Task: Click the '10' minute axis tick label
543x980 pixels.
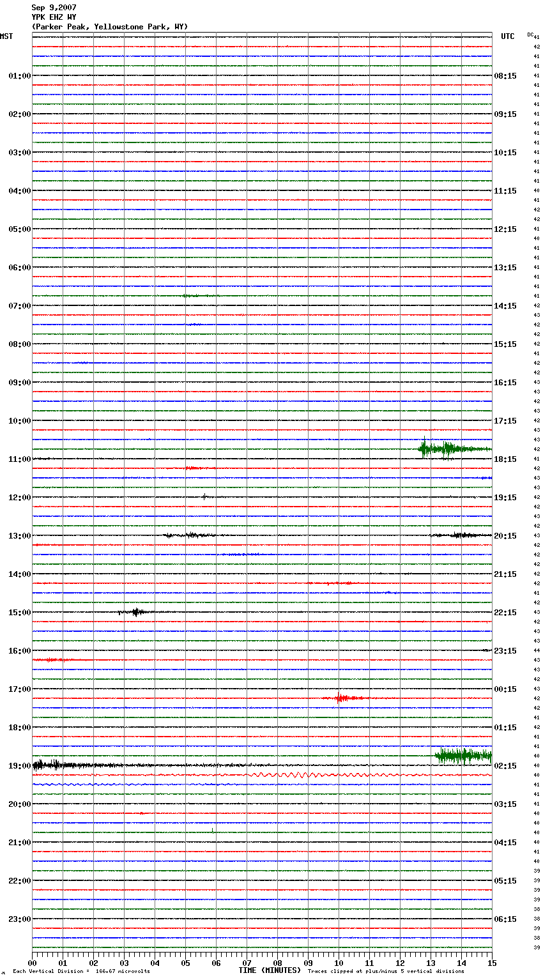Action: 339,963
